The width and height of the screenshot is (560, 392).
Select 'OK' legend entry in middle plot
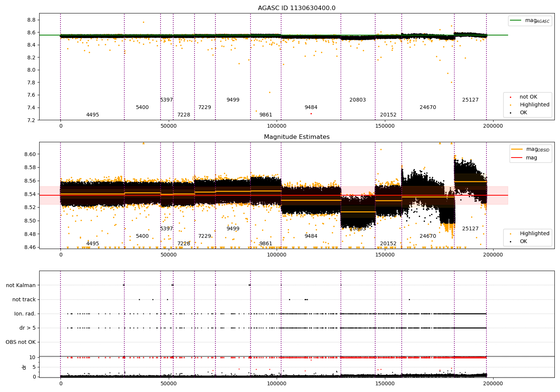(x=523, y=242)
